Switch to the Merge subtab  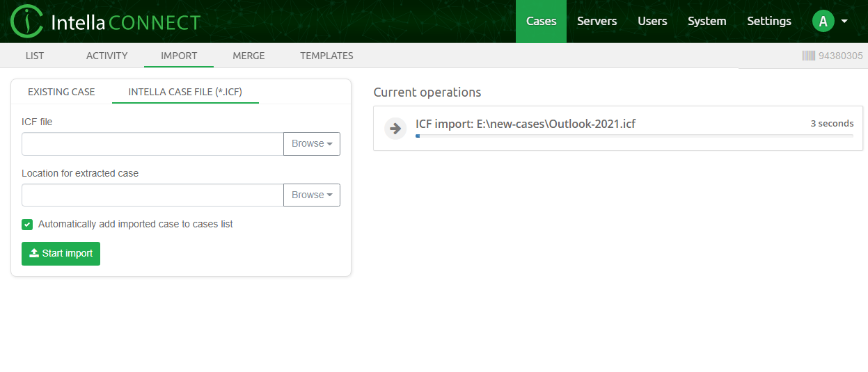tap(248, 56)
